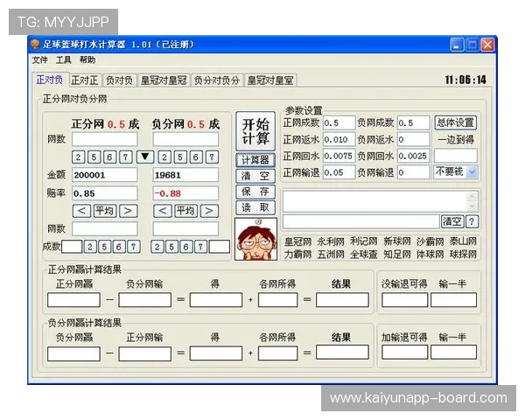Screen dimensions: 525x420
Task: Open the 工具 menu
Action: click(64, 60)
